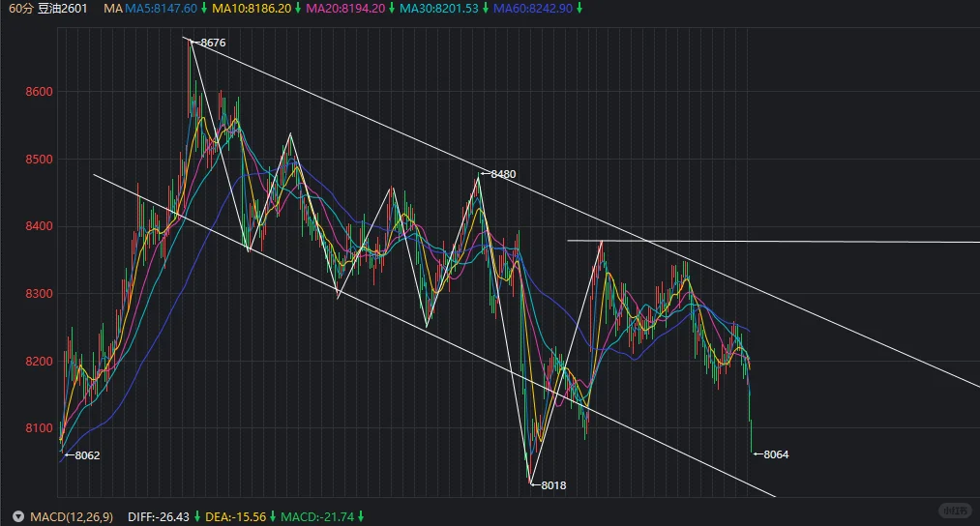Select the MA60:8242.90 value
This screenshot has height=526, width=980.
[532, 8]
